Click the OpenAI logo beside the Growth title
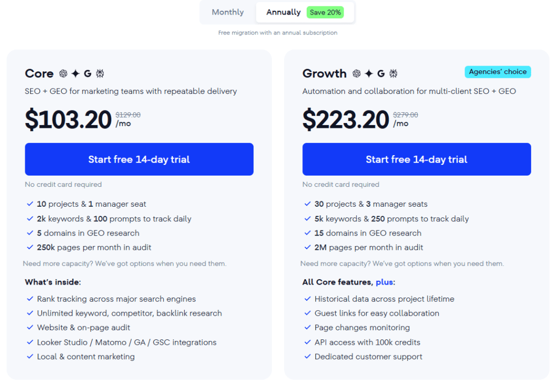 tap(357, 74)
